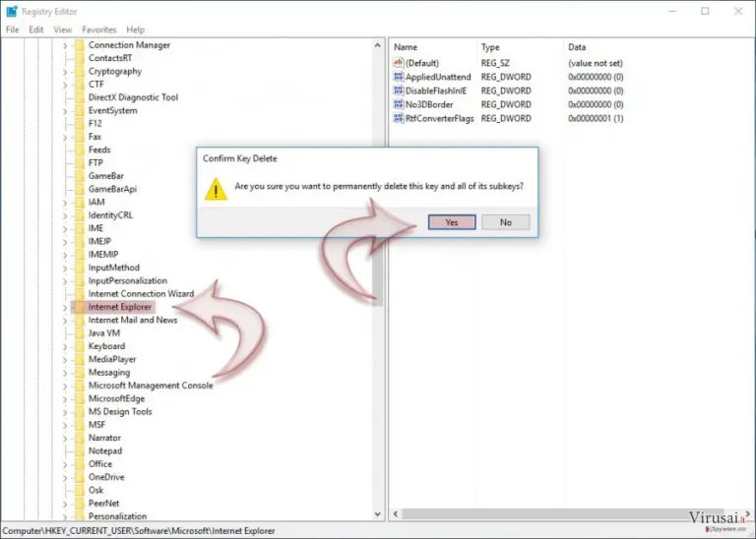
Task: Select the InputPersonalization key
Action: (128, 281)
